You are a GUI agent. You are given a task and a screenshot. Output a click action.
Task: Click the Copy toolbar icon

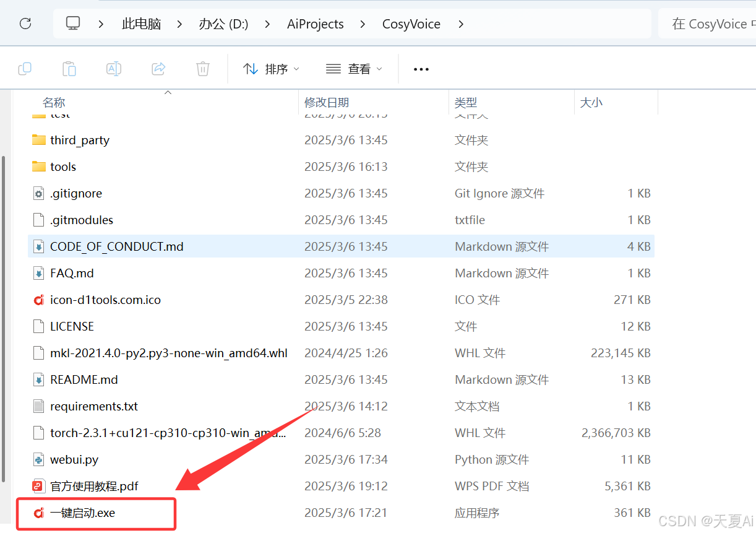(25, 69)
